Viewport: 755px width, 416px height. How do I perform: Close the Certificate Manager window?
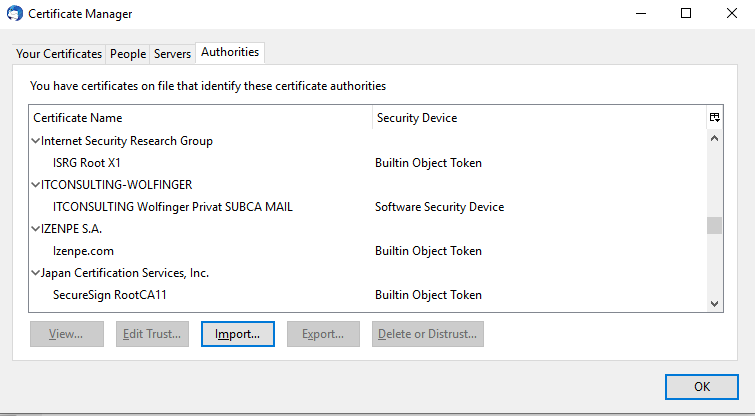point(732,13)
